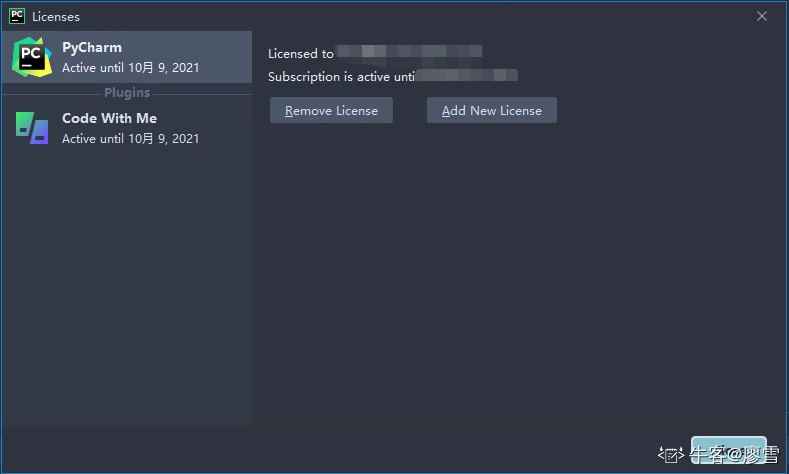The height and width of the screenshot is (474, 789).
Task: Select the PyCharm entry name in the list
Action: 92,47
